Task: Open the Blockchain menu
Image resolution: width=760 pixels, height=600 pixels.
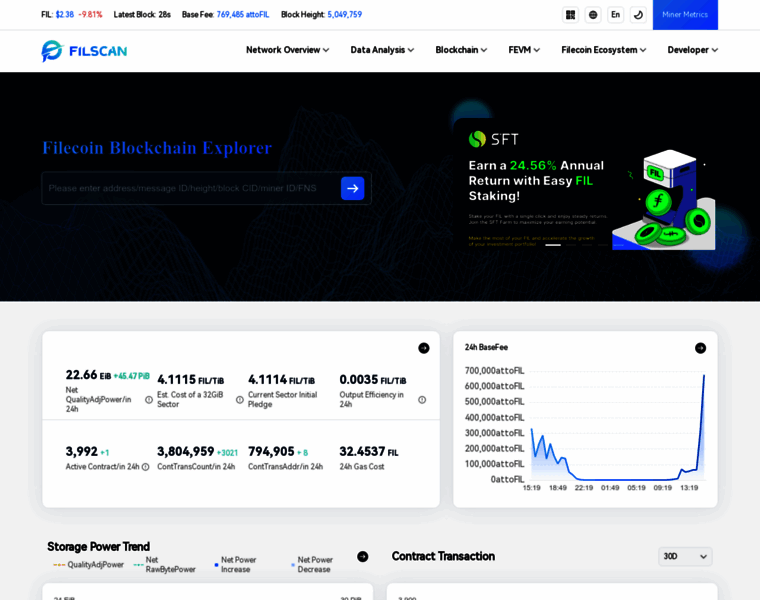Action: click(461, 50)
